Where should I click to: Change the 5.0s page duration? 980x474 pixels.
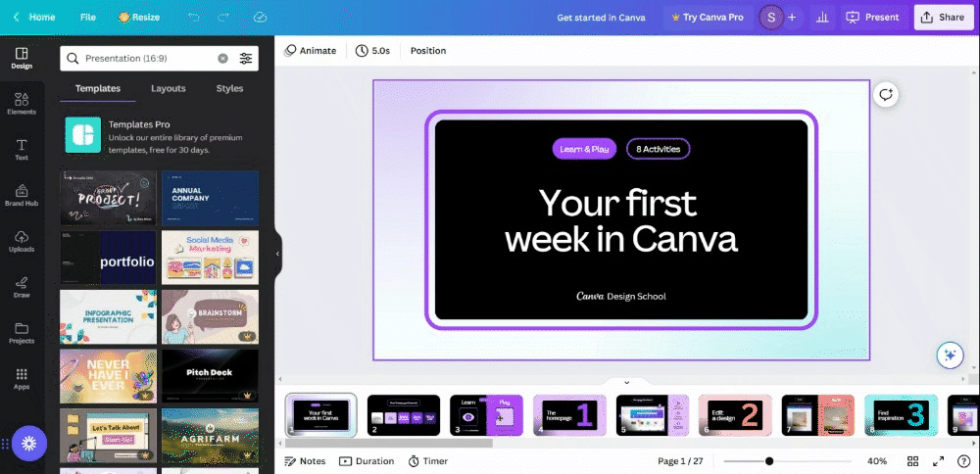[x=372, y=51]
